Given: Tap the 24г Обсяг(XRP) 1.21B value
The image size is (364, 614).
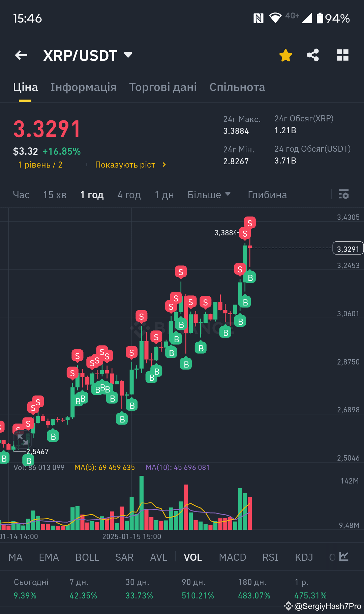Looking at the screenshot, I should (285, 130).
